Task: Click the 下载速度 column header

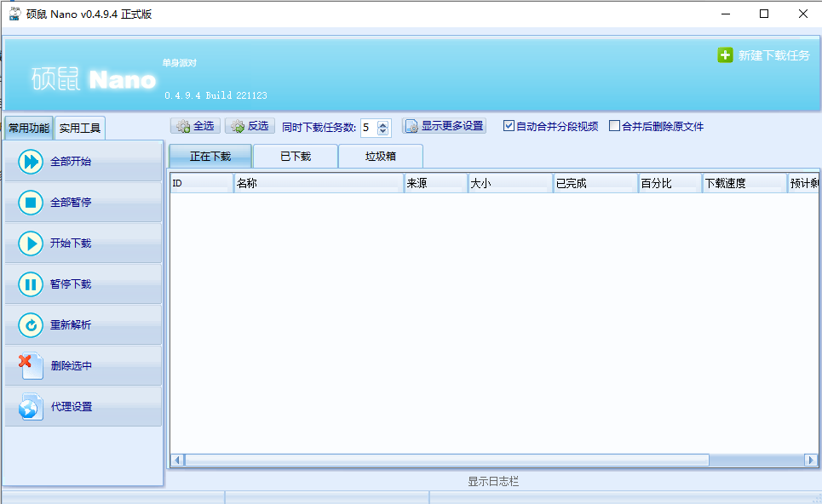Action: 745,183
